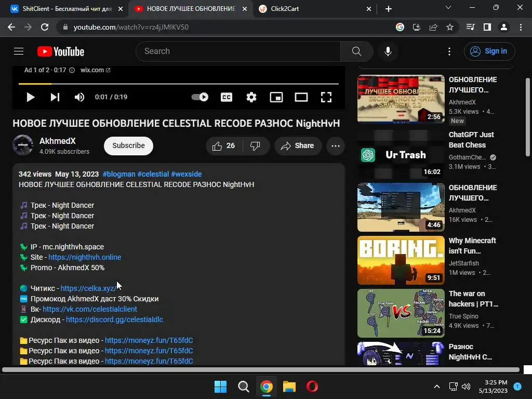Reload the page
This screenshot has width=532, height=399.
45,27
